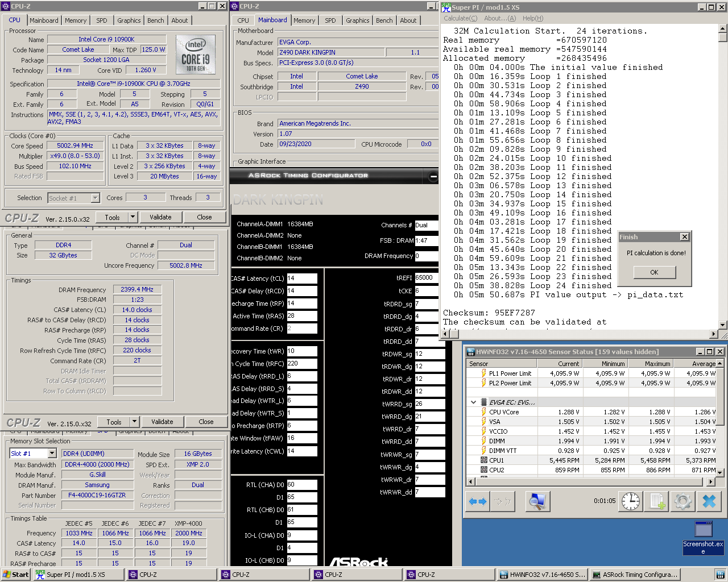
Task: Click OK in the Finish dialog
Action: point(654,272)
